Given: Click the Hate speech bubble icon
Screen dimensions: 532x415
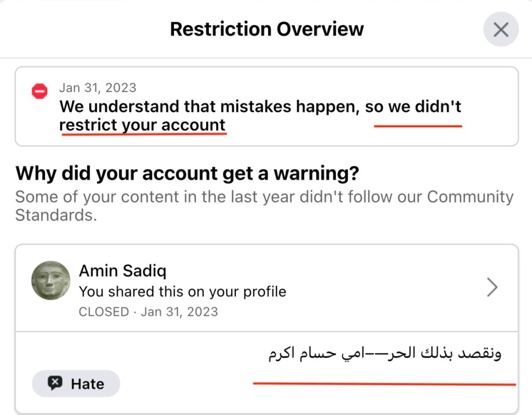Looking at the screenshot, I should click(55, 384).
